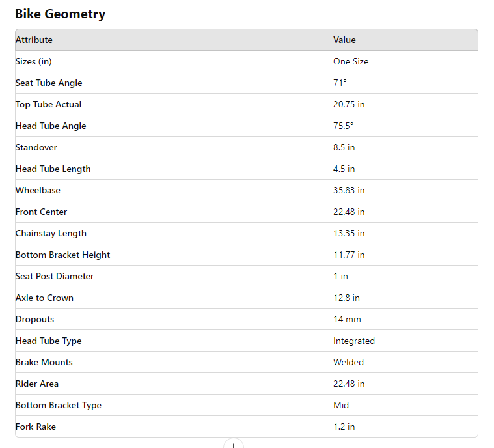
Task: Click the Attribute column header
Action: (34, 40)
